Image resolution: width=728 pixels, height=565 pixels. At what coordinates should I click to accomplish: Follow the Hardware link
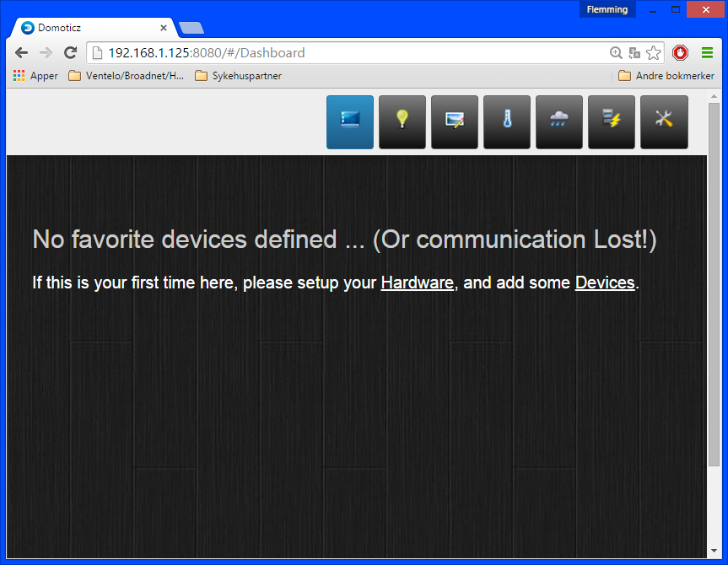click(417, 282)
